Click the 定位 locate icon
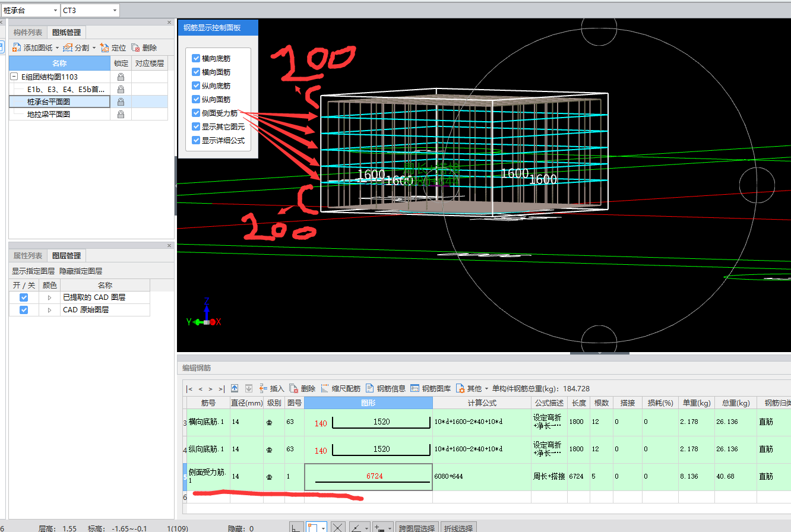The width and height of the screenshot is (791, 532). tap(105, 47)
